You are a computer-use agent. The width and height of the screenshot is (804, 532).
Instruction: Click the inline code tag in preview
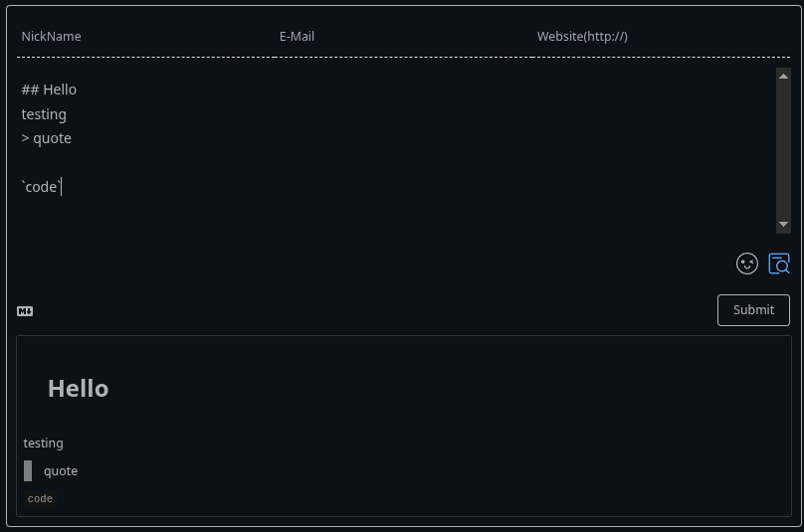(41, 498)
